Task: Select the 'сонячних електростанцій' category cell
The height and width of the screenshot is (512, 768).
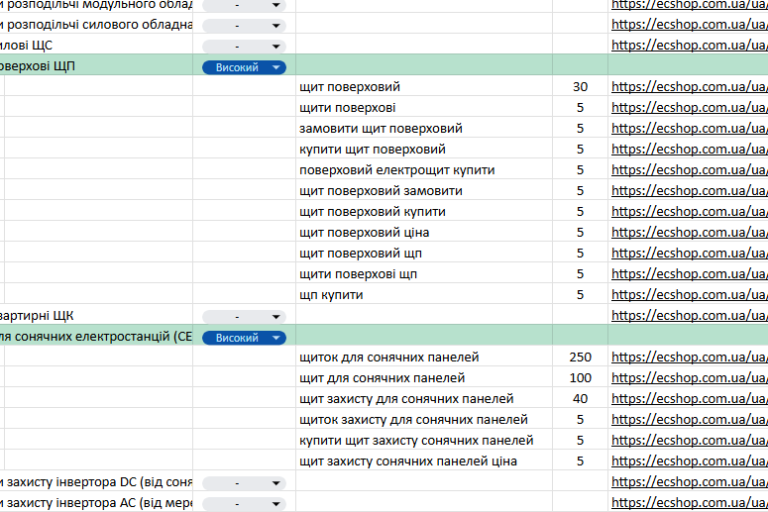Action: 96,336
